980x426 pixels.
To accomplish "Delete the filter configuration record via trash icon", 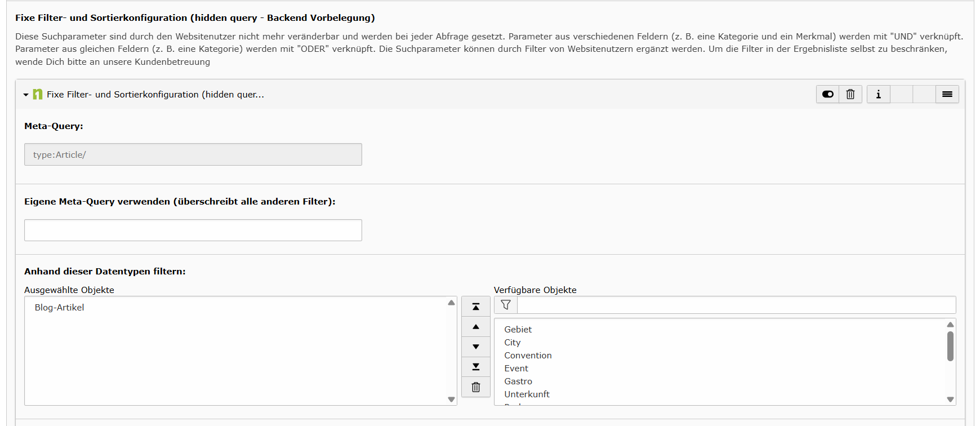I will pos(850,94).
